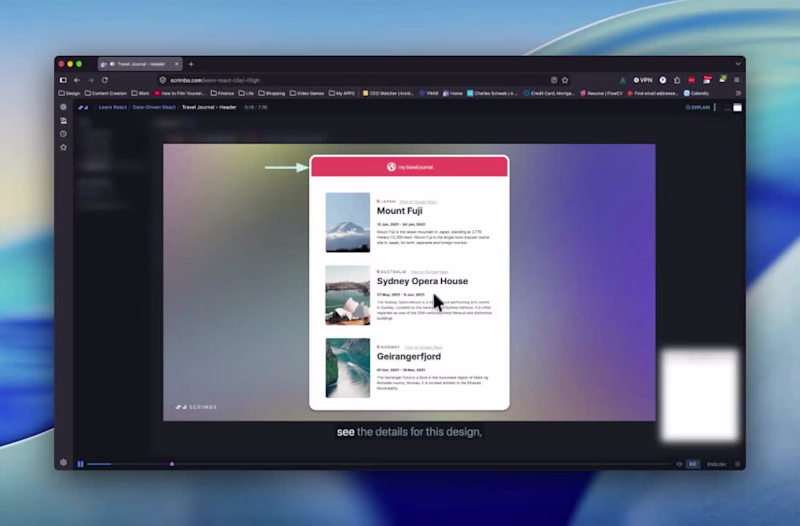Click the Mount Fuji photo thumbnail
Screen dimensions: 800x526
[348, 222]
